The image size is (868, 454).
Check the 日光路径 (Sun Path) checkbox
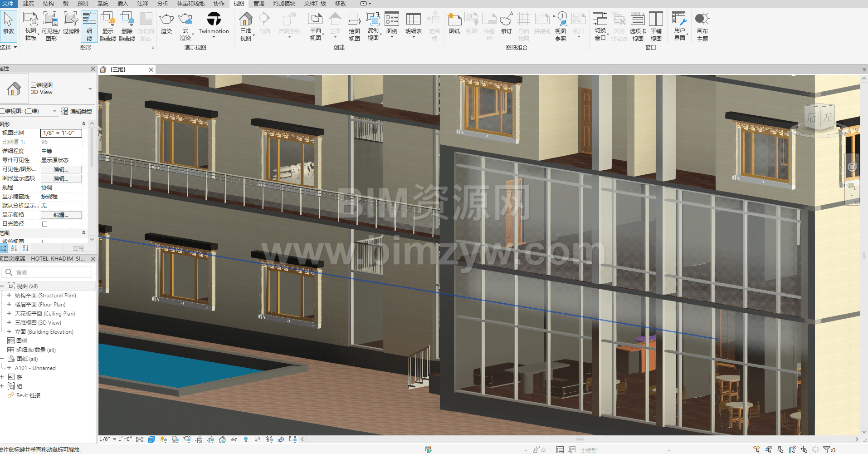coord(44,224)
